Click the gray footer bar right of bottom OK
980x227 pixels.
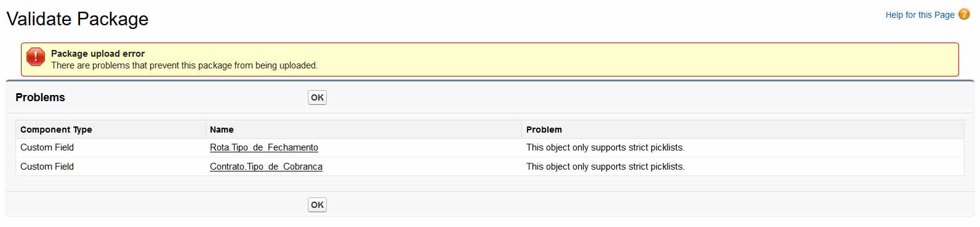coord(646,205)
